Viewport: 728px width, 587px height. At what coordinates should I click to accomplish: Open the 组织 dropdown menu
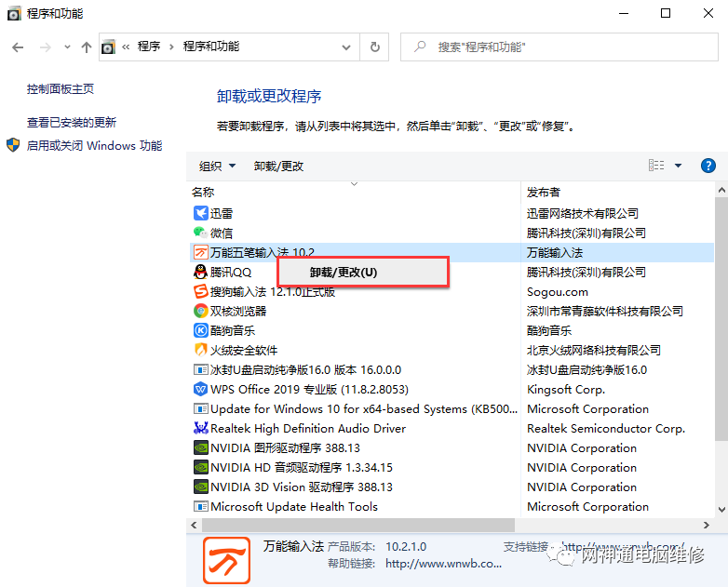point(217,167)
